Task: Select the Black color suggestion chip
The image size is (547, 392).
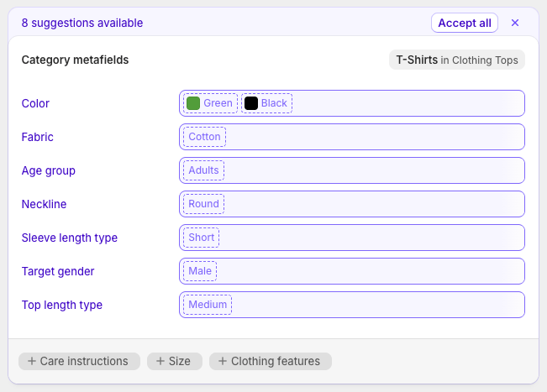Action: [x=266, y=103]
